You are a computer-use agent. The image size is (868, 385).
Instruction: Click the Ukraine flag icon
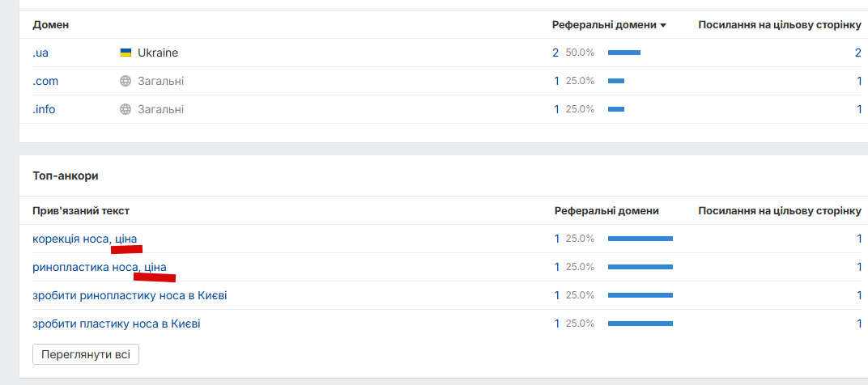[126, 53]
